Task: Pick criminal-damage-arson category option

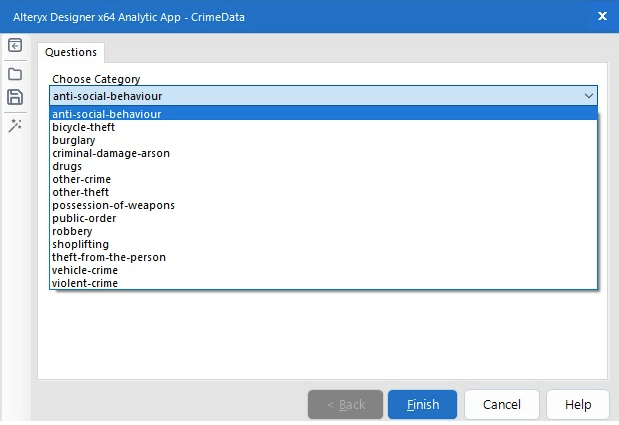Action: point(111,153)
